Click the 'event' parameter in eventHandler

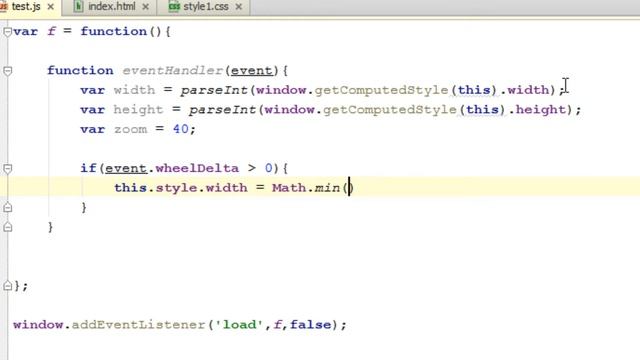251,71
